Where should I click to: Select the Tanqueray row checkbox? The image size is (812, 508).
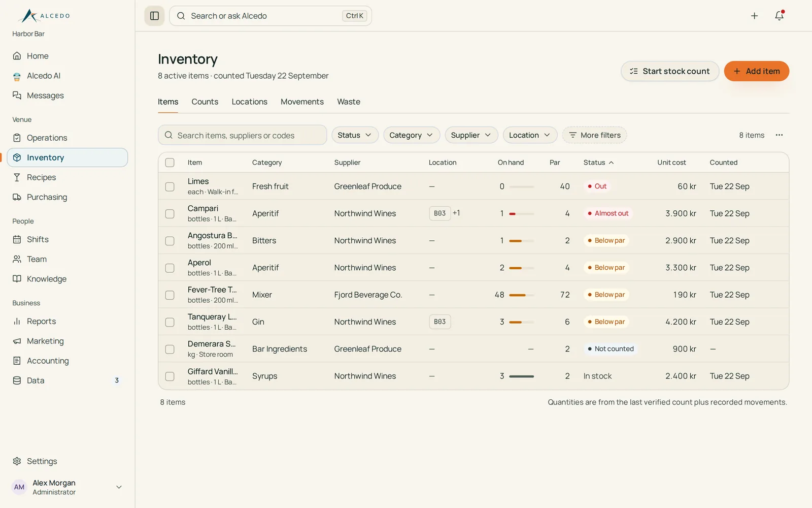point(170,322)
